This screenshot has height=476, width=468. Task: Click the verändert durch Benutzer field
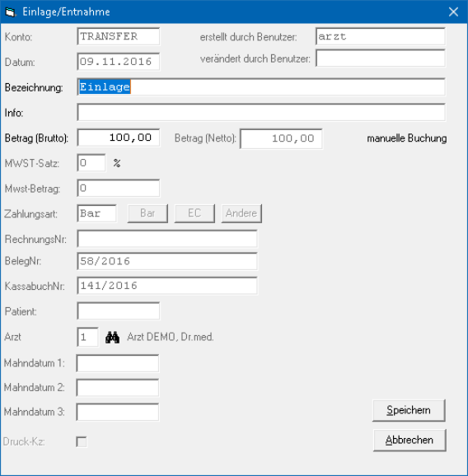(x=381, y=58)
